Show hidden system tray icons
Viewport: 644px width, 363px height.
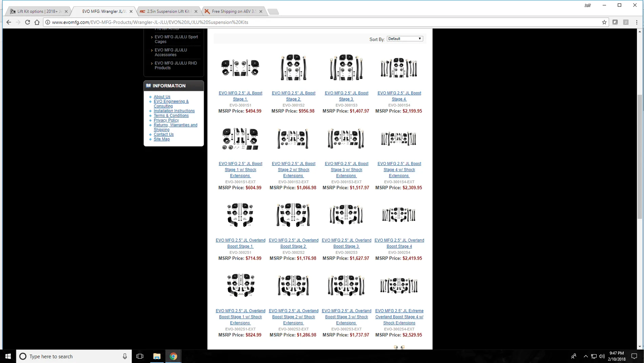585,356
